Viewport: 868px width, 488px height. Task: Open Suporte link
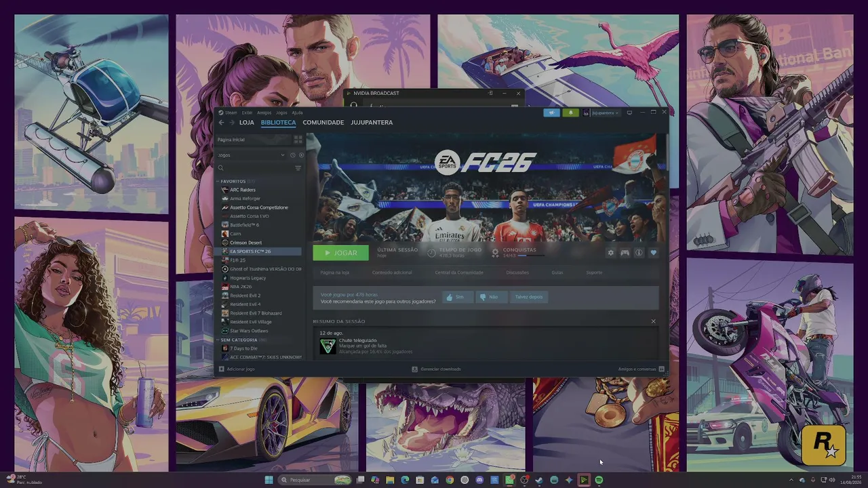[594, 272]
